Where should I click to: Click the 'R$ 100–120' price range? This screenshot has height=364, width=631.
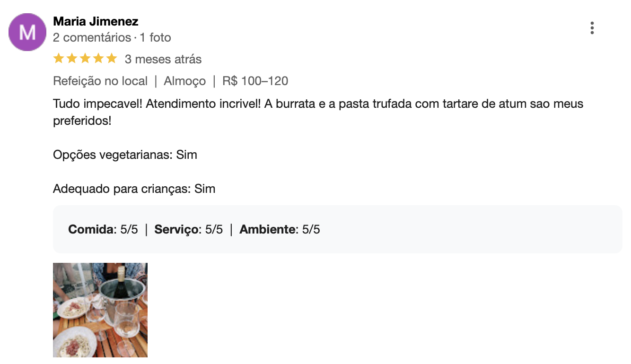(x=255, y=81)
